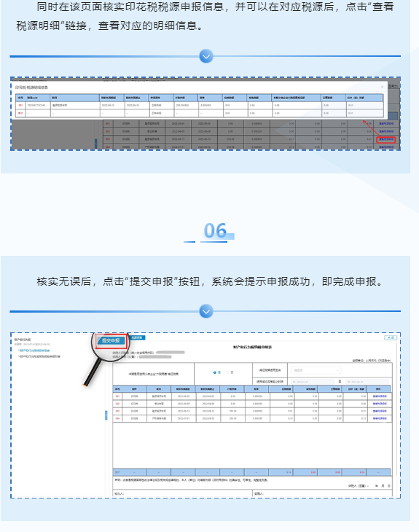The width and height of the screenshot is (419, 532).
Task: Select the 否 radio button
Action: (227, 372)
